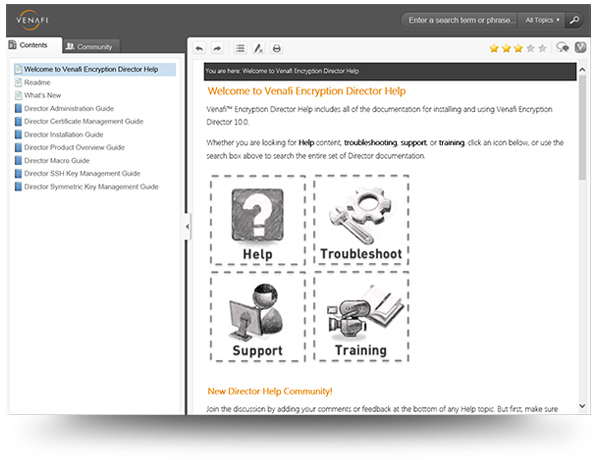
Task: Click the content scrollbar up arrow
Action: [x=582, y=70]
